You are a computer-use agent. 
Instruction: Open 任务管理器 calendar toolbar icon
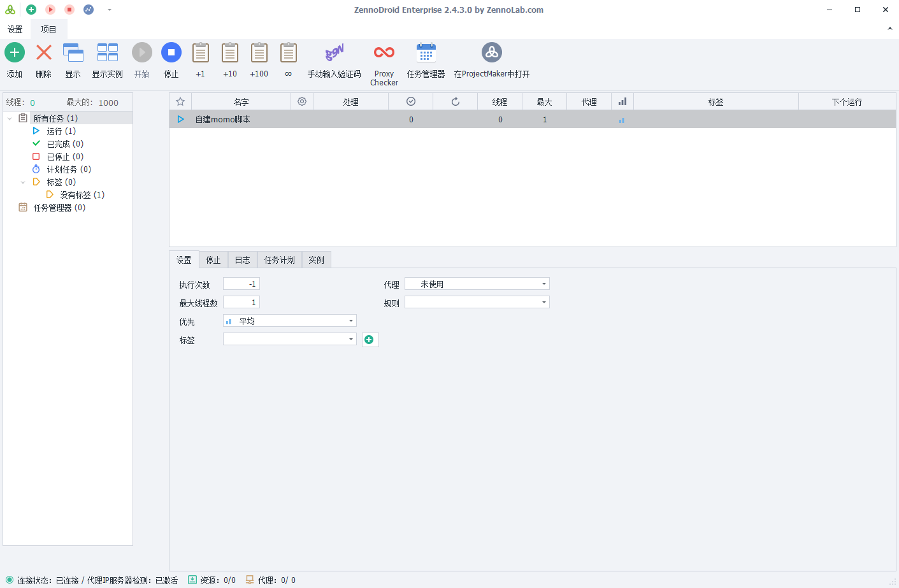426,52
